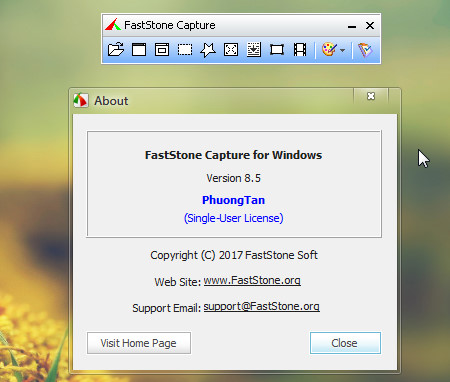This screenshot has width=450, height=382.
Task: Click the FastStone Capture logo icon
Action: pos(113,25)
